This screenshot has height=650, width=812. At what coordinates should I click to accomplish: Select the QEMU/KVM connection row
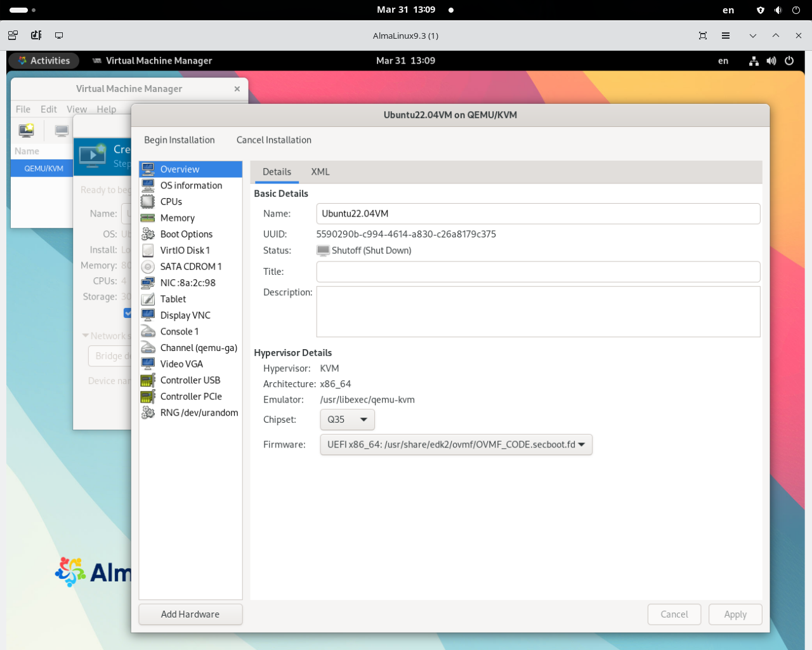pos(42,168)
